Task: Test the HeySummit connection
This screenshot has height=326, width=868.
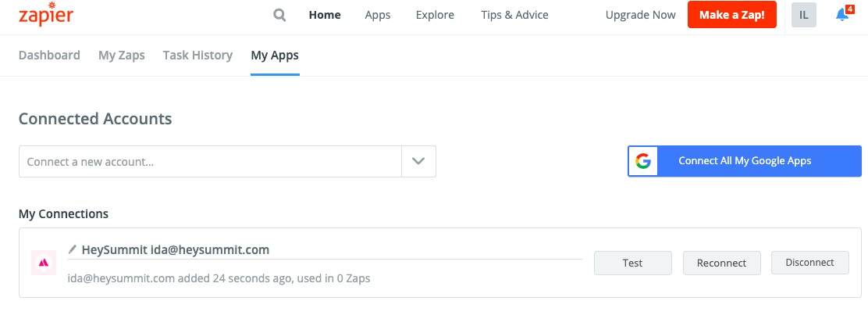Action: pyautogui.click(x=633, y=263)
